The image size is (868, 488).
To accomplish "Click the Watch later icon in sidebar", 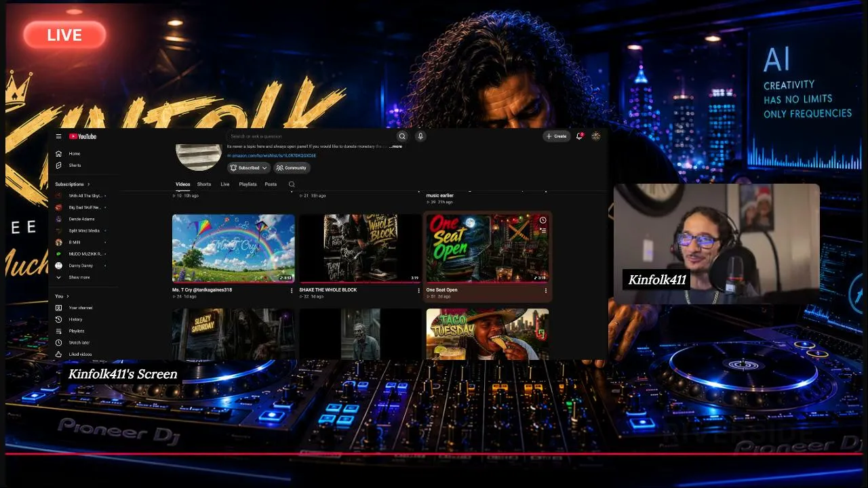I will pyautogui.click(x=59, y=342).
